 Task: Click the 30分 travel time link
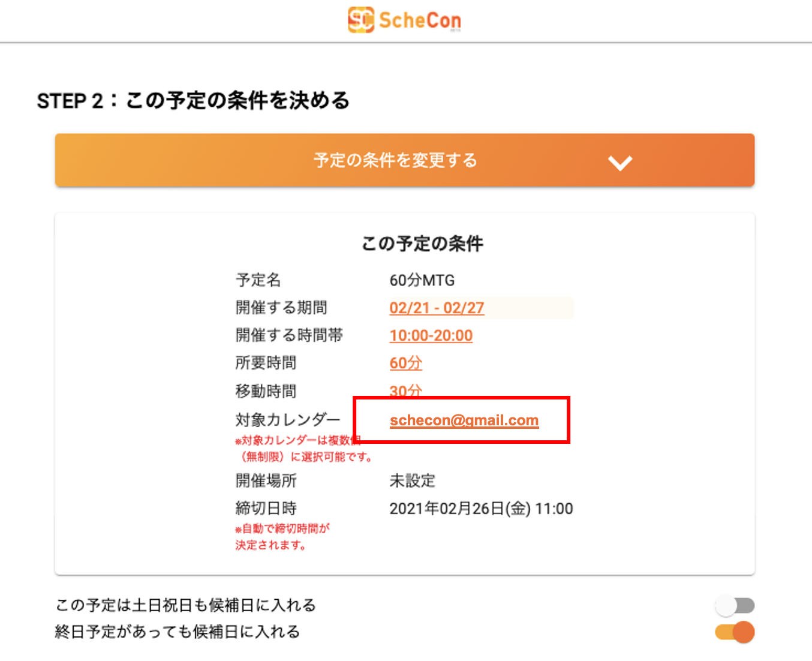pyautogui.click(x=406, y=390)
